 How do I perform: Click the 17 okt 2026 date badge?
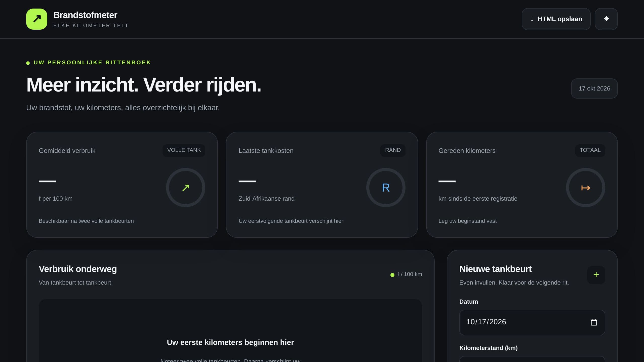tap(594, 88)
